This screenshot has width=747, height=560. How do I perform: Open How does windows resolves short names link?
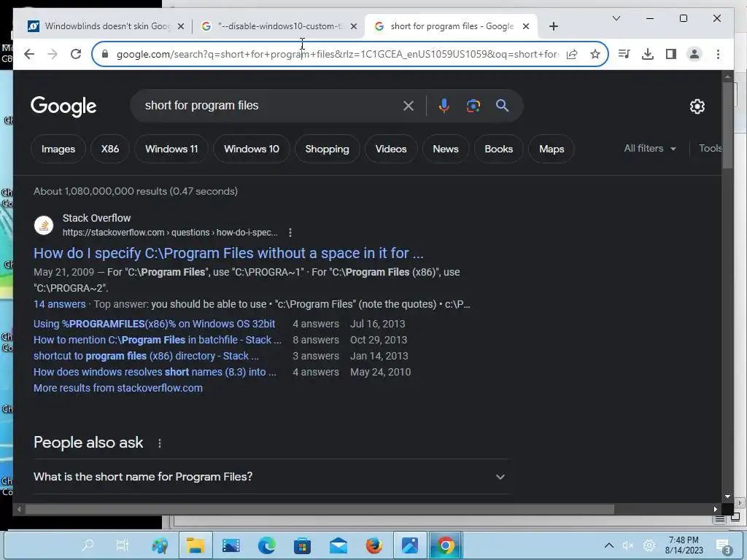pos(155,373)
